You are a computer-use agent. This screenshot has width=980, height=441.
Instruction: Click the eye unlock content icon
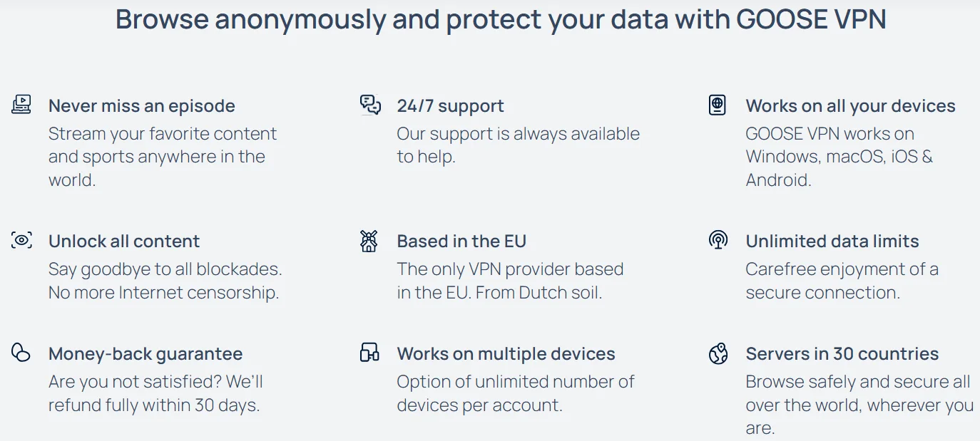21,240
